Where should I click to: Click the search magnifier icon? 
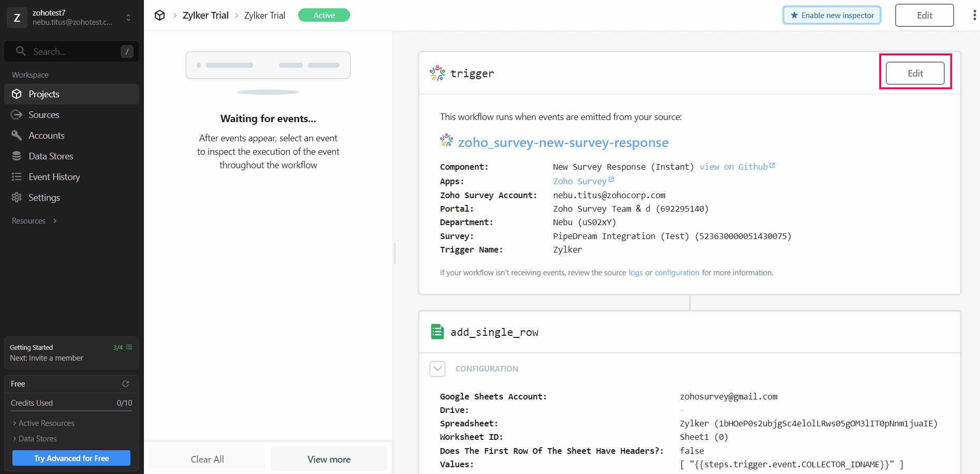(x=21, y=51)
